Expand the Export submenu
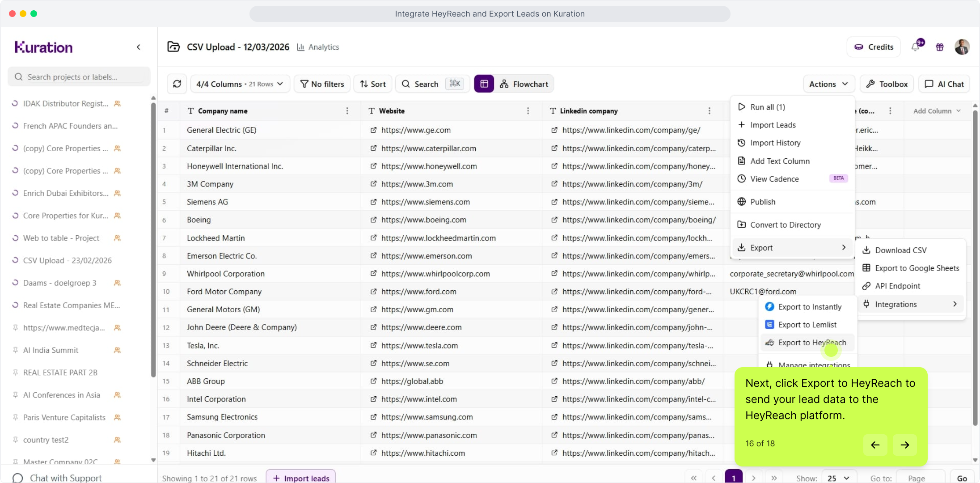 click(792, 247)
